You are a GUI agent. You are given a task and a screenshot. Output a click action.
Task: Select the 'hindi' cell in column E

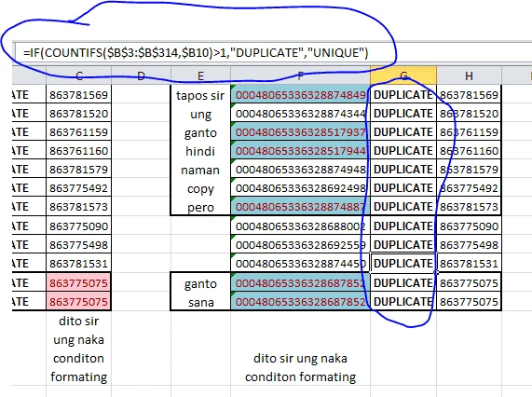200,150
